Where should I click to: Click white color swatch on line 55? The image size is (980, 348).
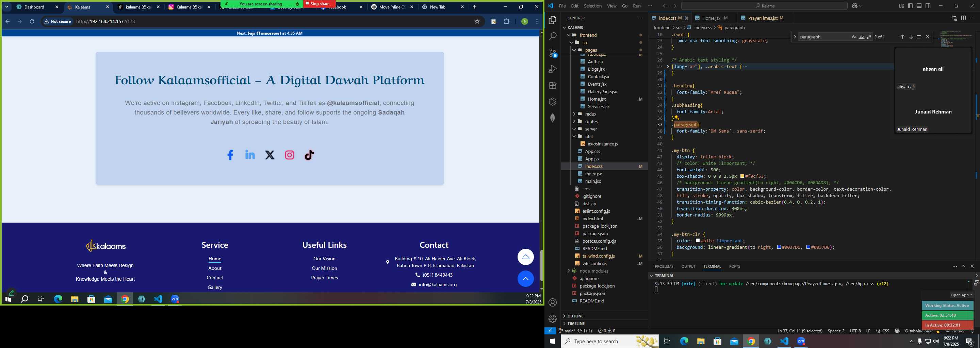pos(698,241)
